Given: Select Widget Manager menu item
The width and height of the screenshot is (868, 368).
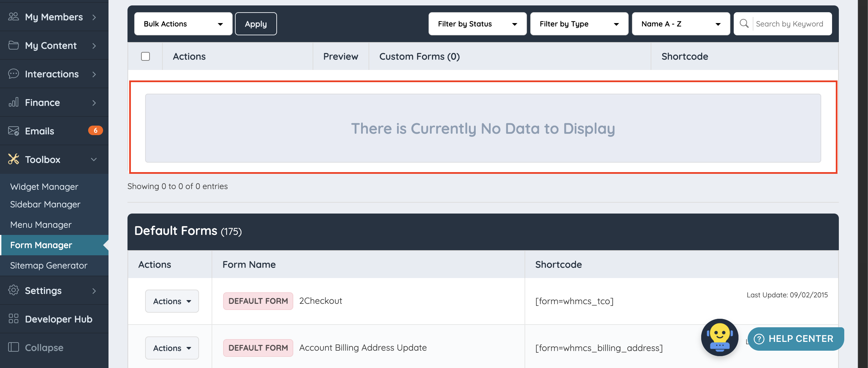Looking at the screenshot, I should click(44, 187).
